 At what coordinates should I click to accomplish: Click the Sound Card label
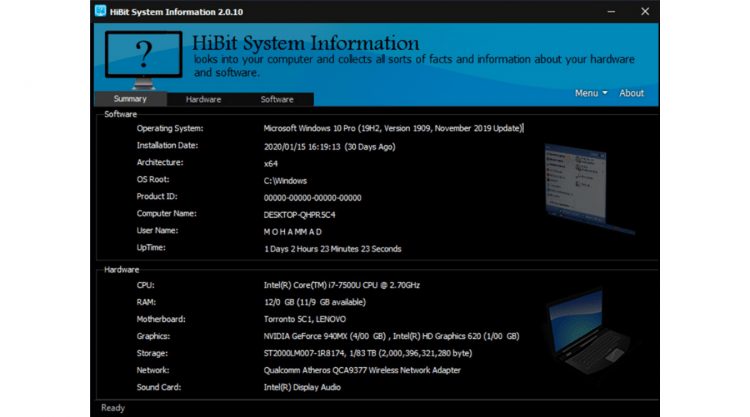point(159,387)
